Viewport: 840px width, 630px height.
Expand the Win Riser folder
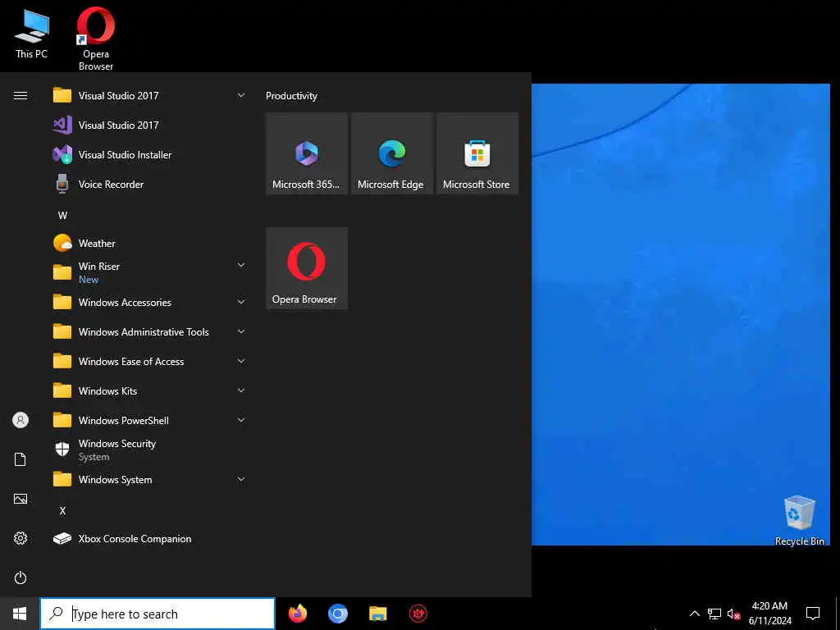tap(149, 272)
